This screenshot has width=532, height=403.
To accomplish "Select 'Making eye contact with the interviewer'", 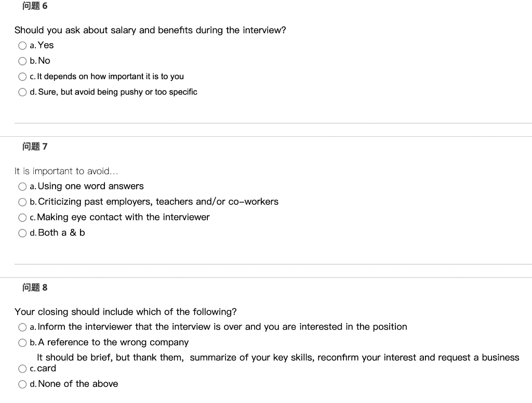I will 22,217.
